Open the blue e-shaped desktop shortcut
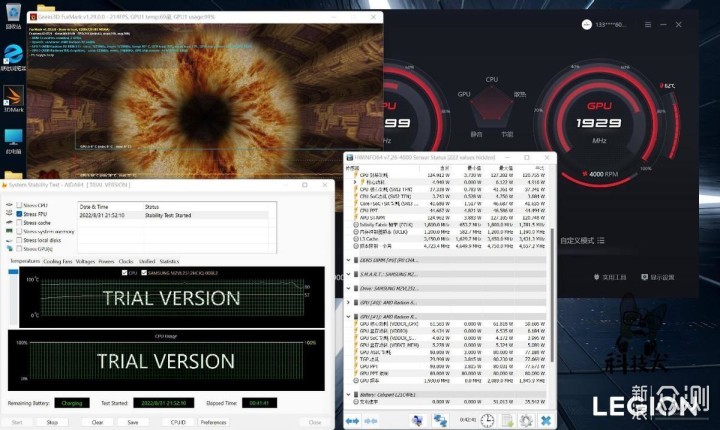The image size is (720, 430). [x=13, y=54]
